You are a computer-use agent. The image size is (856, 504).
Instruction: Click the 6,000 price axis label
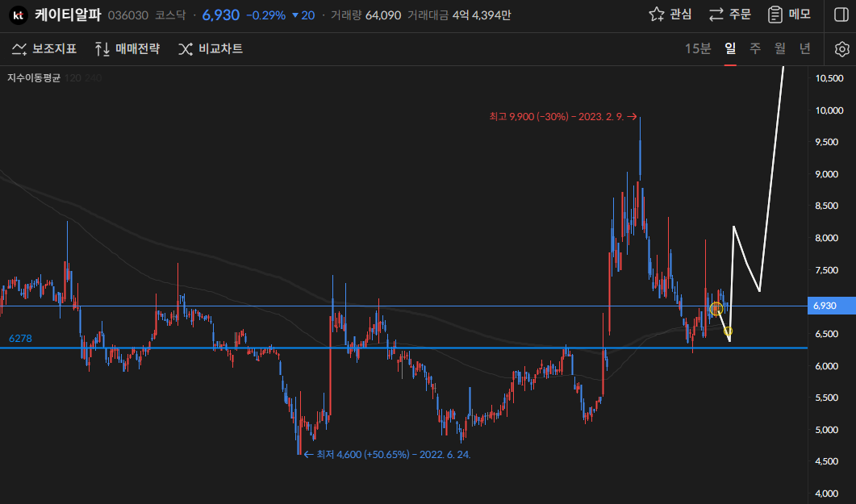(x=826, y=366)
